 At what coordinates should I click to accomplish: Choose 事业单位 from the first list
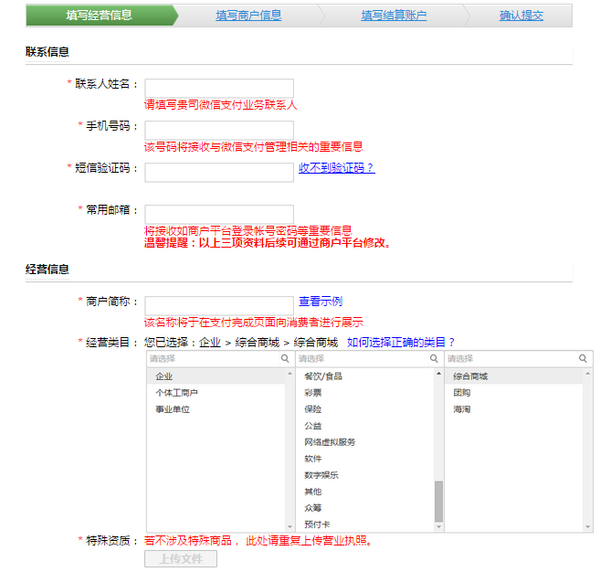tap(172, 409)
